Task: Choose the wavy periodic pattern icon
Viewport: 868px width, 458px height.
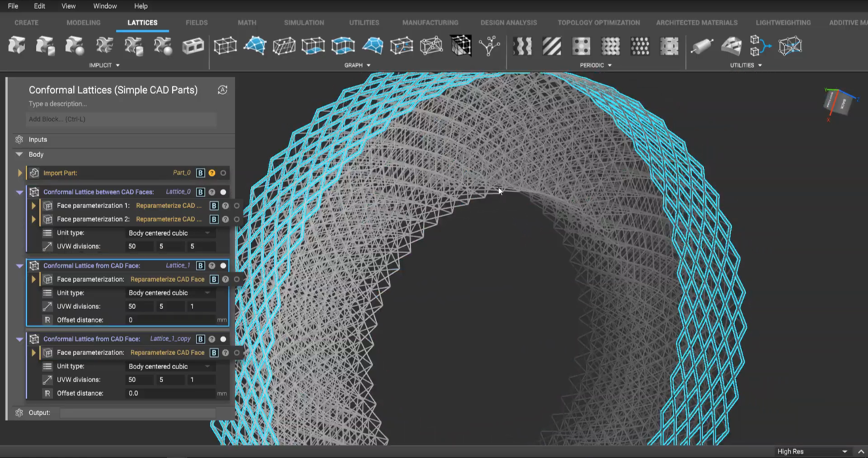Action: pos(522,46)
